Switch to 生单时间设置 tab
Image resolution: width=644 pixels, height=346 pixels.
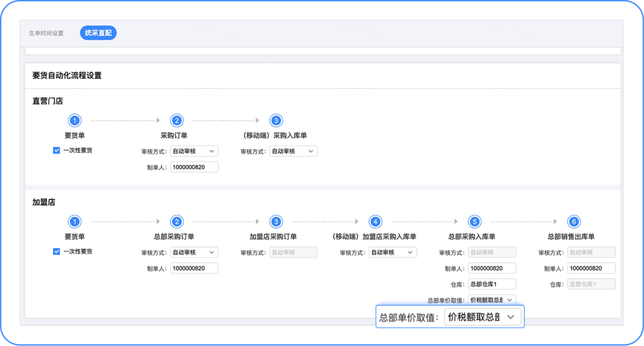(46, 33)
